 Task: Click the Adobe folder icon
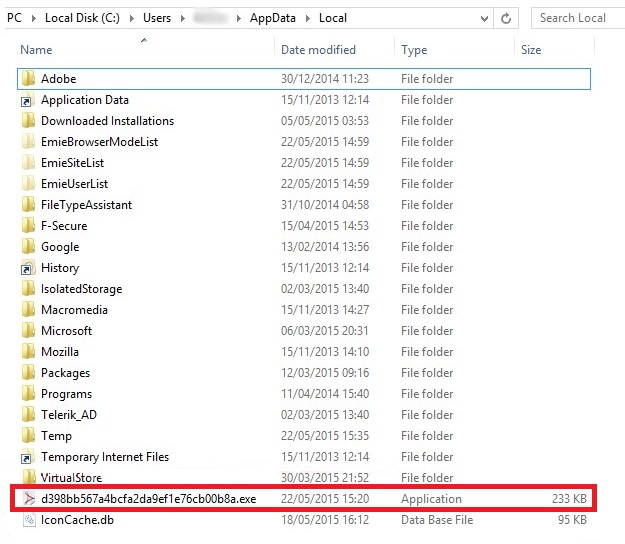27,79
